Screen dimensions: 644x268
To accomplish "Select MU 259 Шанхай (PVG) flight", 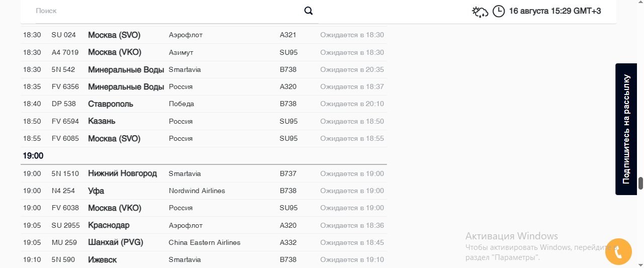I will pos(204,242).
